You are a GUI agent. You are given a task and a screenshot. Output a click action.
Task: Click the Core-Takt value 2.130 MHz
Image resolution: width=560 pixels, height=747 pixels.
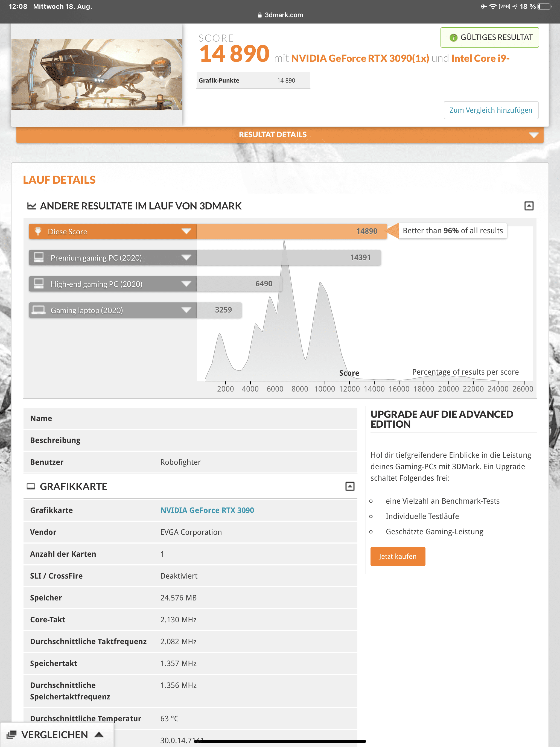click(x=178, y=620)
